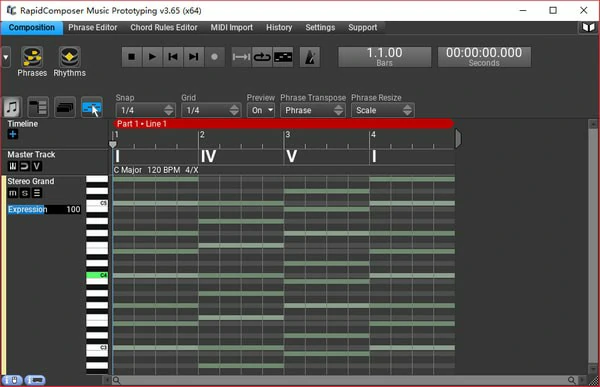
Task: Open the Preview On dropdown
Action: point(261,110)
